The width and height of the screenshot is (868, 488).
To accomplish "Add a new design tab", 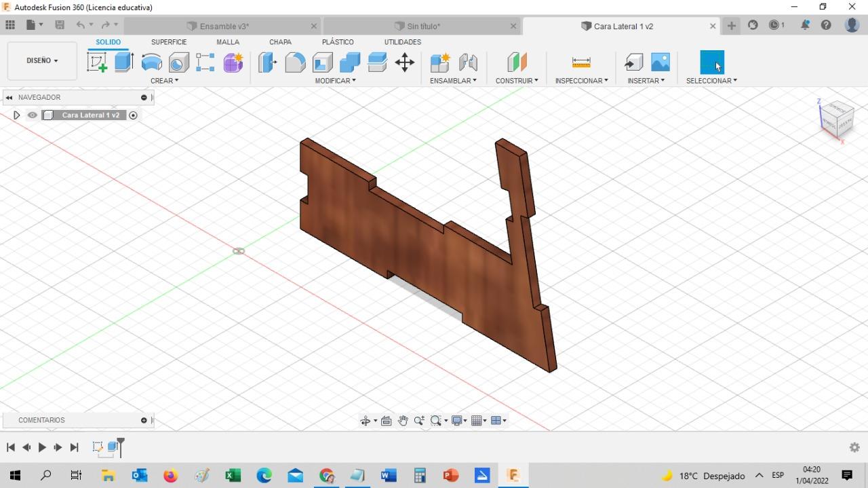I will click(x=732, y=26).
